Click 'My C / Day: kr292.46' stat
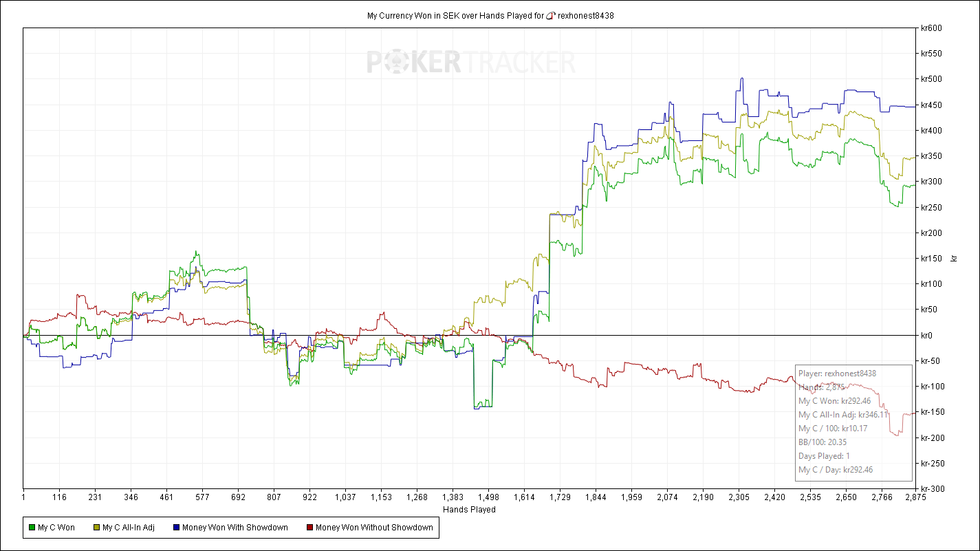This screenshot has height=551, width=980. (836, 470)
